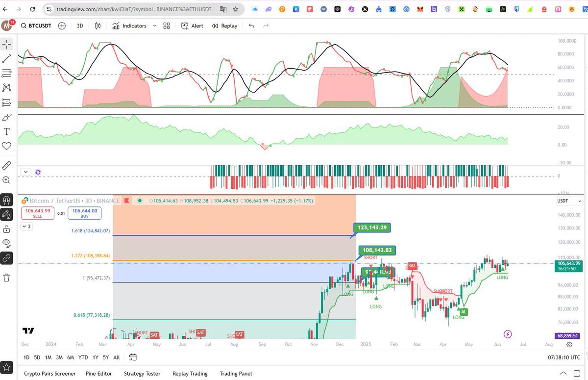This screenshot has width=588, height=380.
Task: Click the redo arrow
Action: tap(266, 26)
